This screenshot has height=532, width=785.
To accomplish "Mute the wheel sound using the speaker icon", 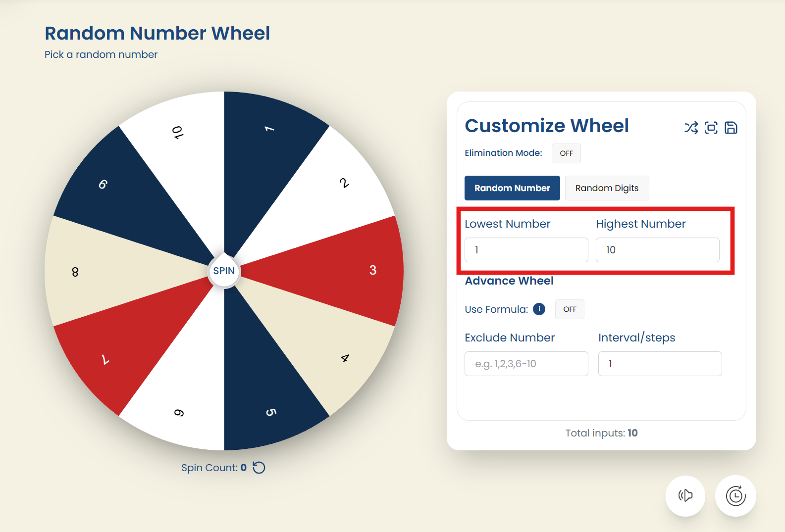I will coord(685,495).
